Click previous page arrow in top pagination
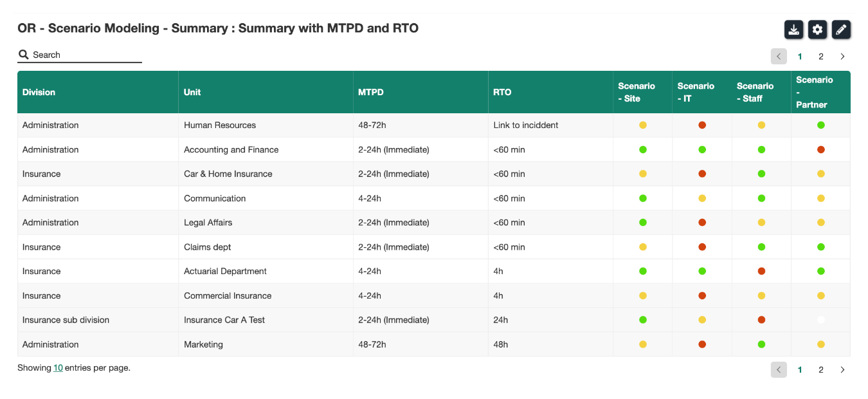This screenshot has width=868, height=399. pyautogui.click(x=779, y=57)
